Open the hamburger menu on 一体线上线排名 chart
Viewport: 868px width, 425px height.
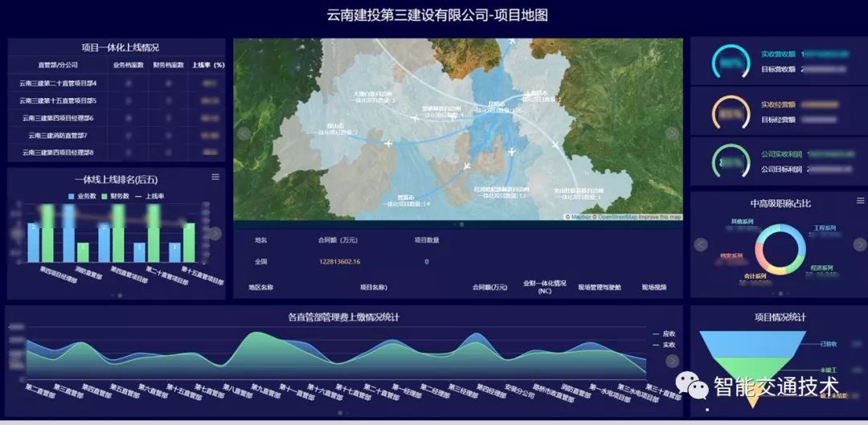coord(215,177)
